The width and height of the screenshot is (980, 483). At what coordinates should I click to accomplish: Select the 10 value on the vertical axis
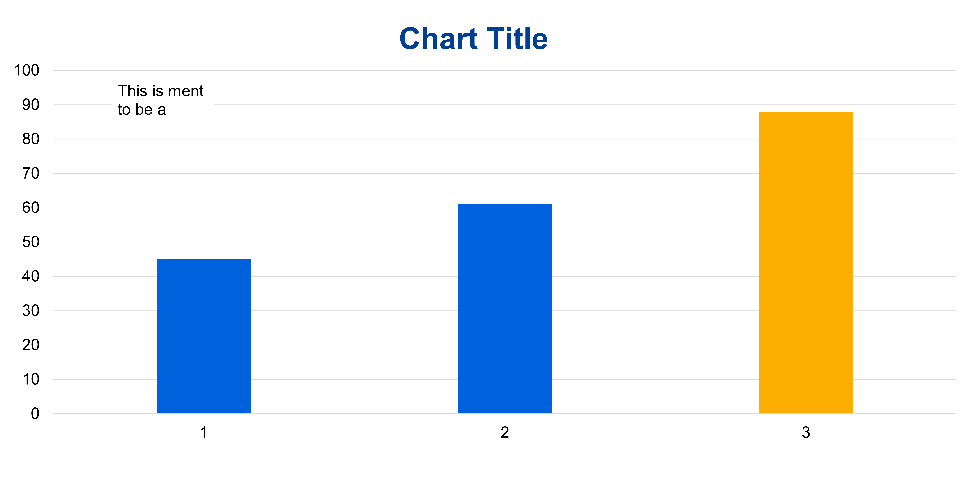pos(30,379)
